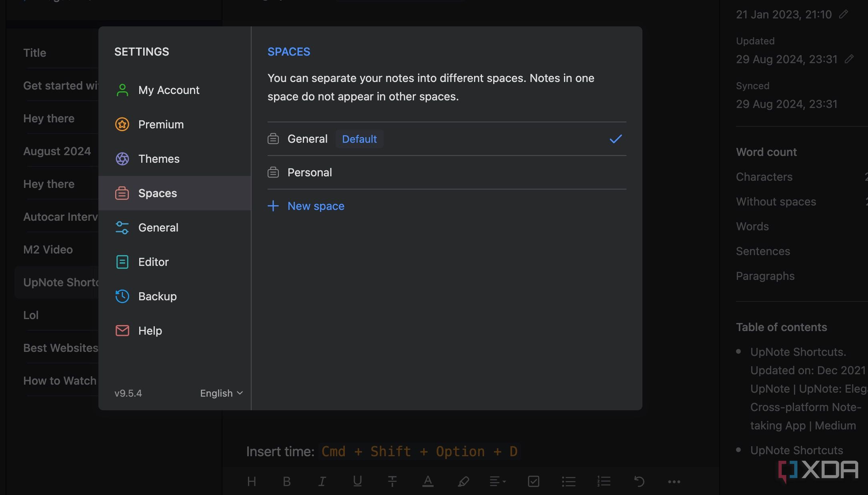This screenshot has height=495, width=868.
Task: Jump to second UpNote Shortcuts contents entry
Action: coord(797,450)
